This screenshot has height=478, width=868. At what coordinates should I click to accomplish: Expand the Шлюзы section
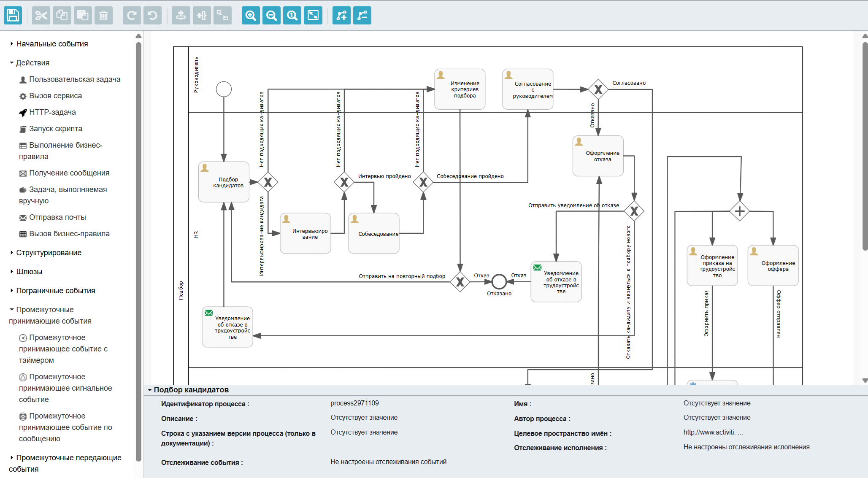tap(26, 272)
